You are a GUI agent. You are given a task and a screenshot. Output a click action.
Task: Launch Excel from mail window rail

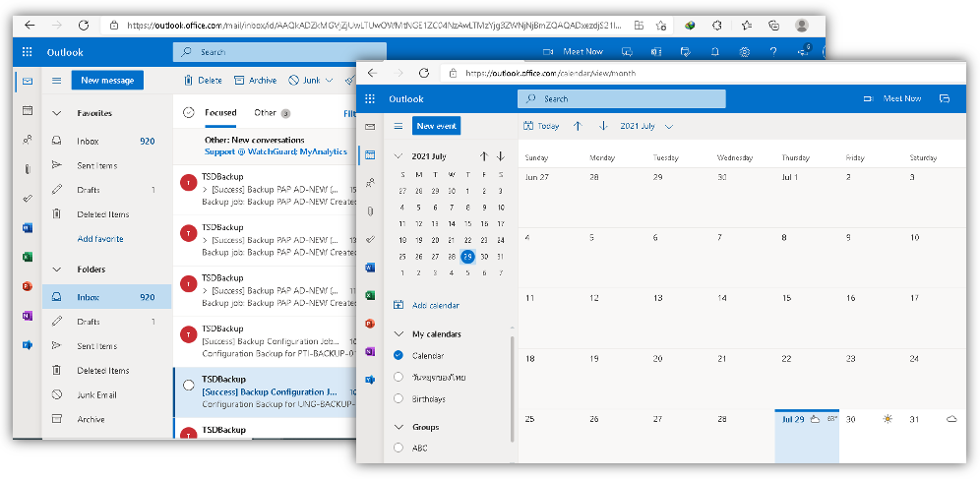point(28,257)
